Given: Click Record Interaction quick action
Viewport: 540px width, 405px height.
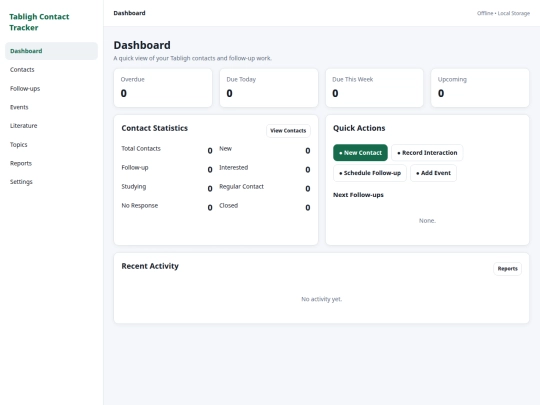Looking at the screenshot, I should point(427,153).
